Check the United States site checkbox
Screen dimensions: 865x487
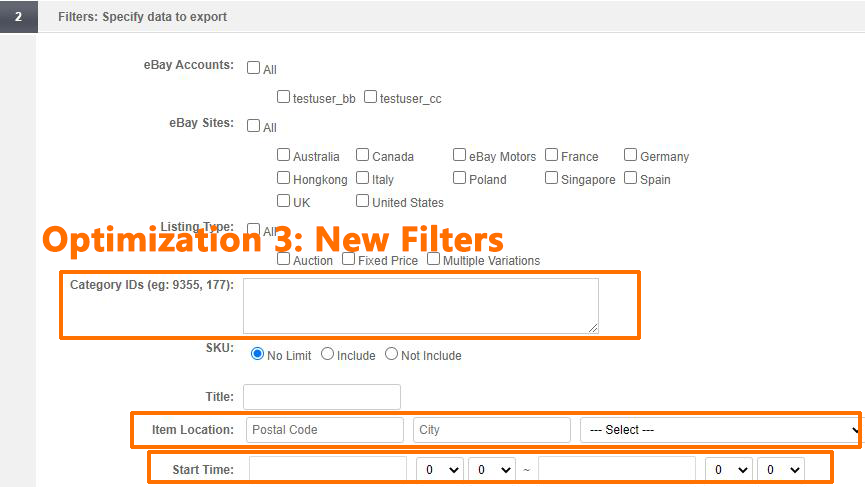point(362,201)
